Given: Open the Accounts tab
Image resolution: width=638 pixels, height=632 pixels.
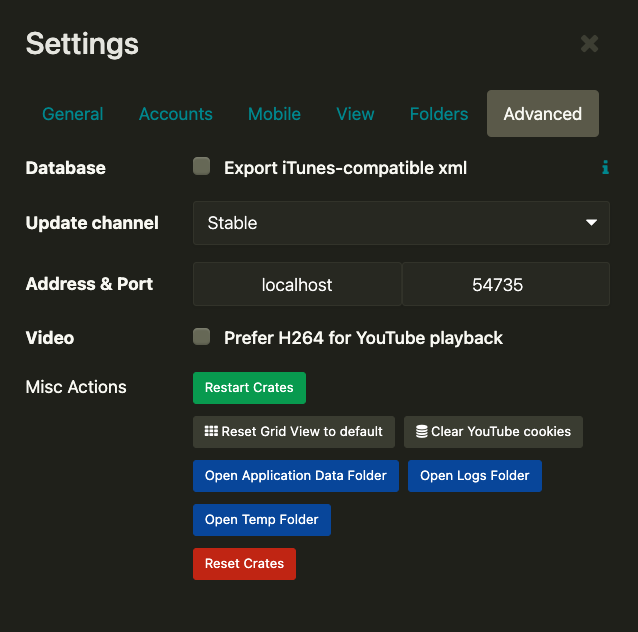Looking at the screenshot, I should [x=176, y=114].
